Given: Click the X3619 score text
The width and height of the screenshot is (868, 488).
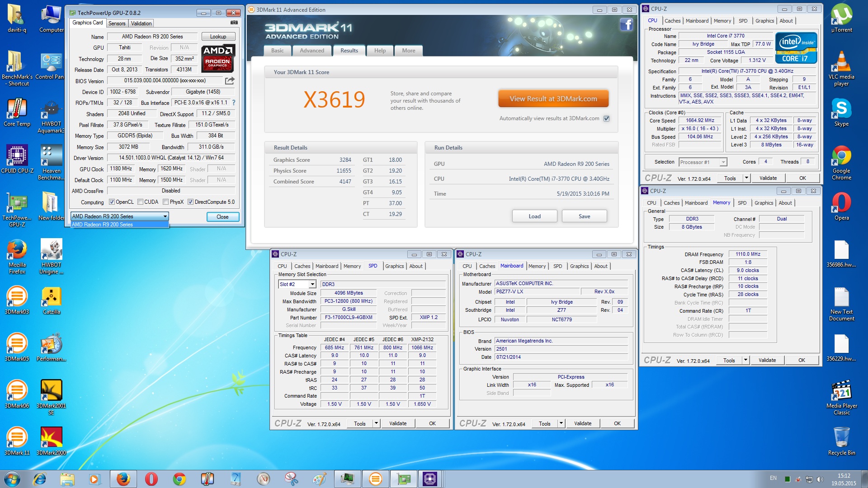Looking at the screenshot, I should pos(334,100).
